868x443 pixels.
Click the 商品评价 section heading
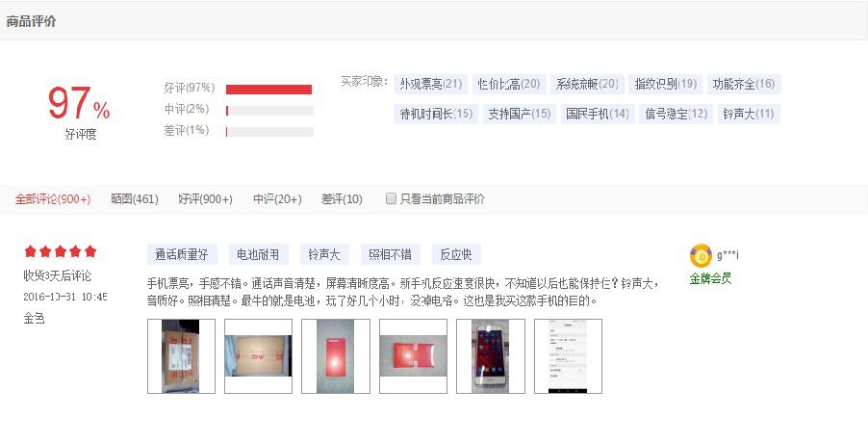(31, 21)
